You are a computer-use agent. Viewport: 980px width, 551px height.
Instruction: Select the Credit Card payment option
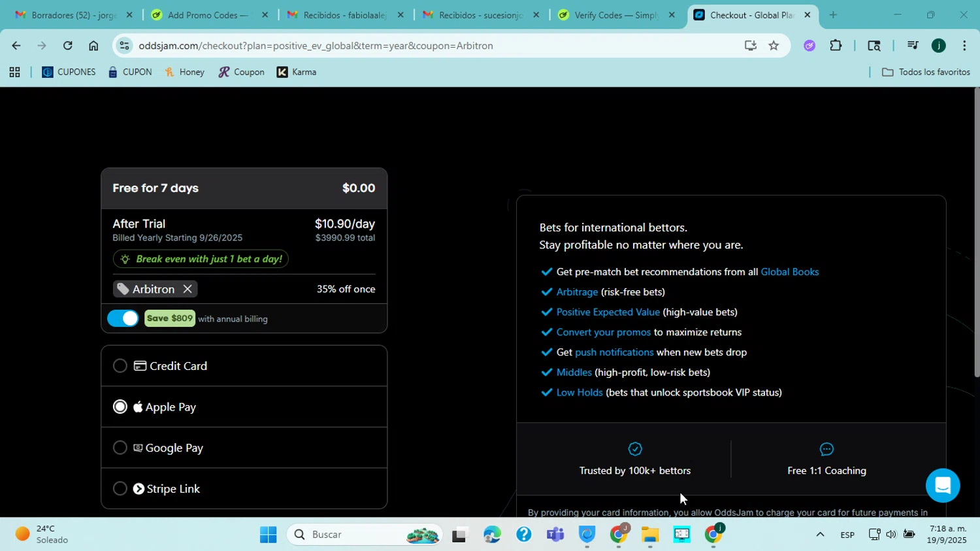click(244, 366)
